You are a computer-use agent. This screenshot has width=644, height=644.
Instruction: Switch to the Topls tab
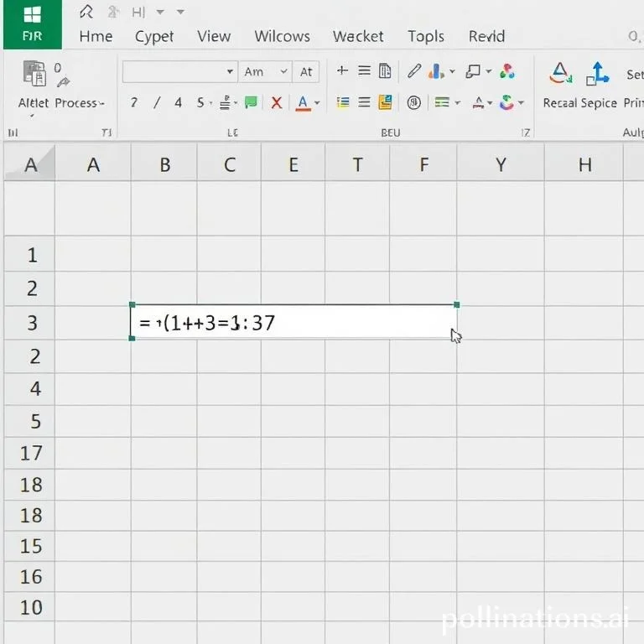(426, 37)
